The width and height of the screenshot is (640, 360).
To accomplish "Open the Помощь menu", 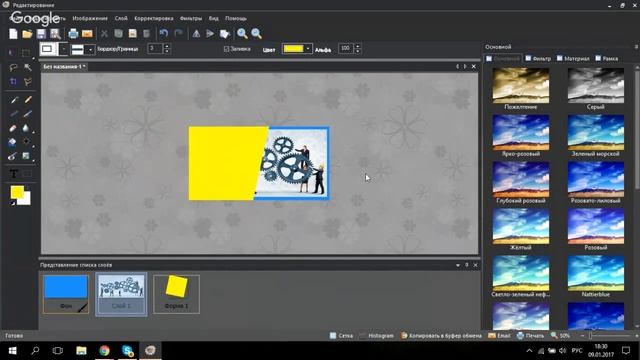I will tap(236, 18).
